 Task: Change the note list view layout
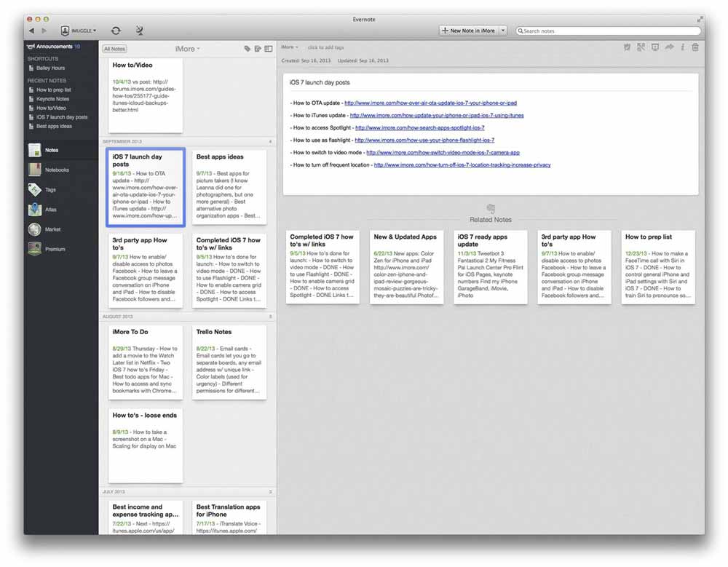tap(269, 49)
